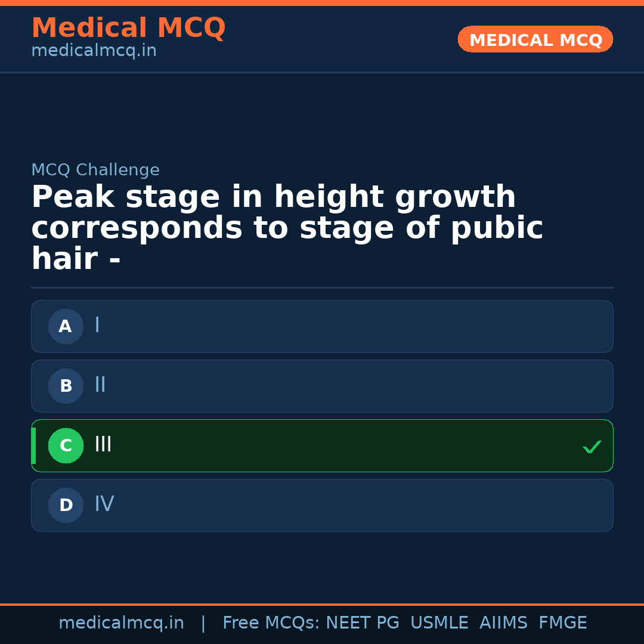This screenshot has height=644, width=644.
Task: Switch to the USMLE category
Action: [x=439, y=623]
